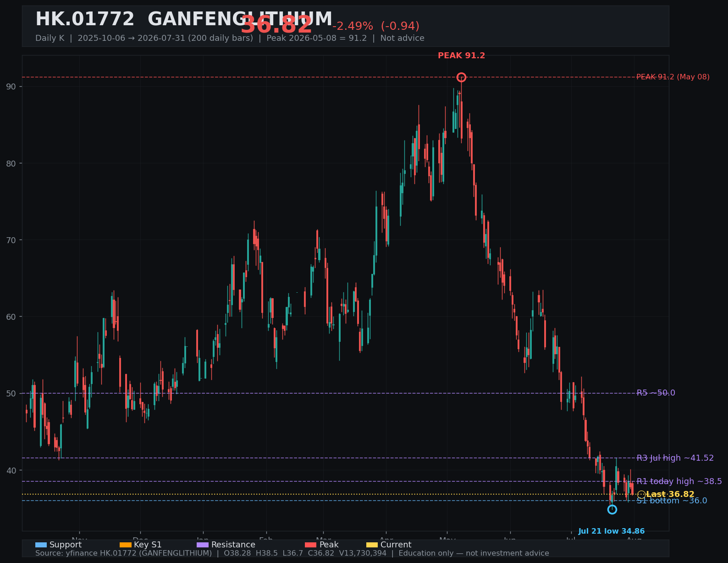Click the "Current" legend label
The image size is (728, 563).
(396, 545)
